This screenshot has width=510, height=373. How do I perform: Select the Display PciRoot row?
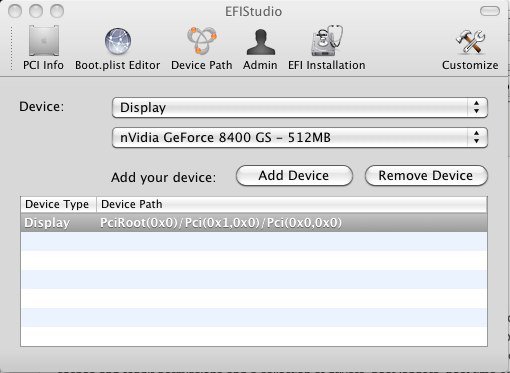click(254, 222)
